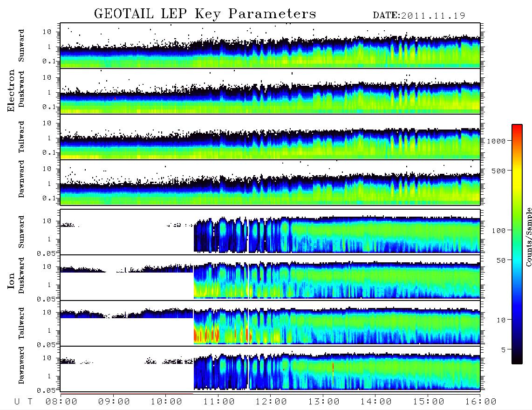Click the DATE:2011.11.19 label
This screenshot has width=532, height=410.
pos(419,16)
